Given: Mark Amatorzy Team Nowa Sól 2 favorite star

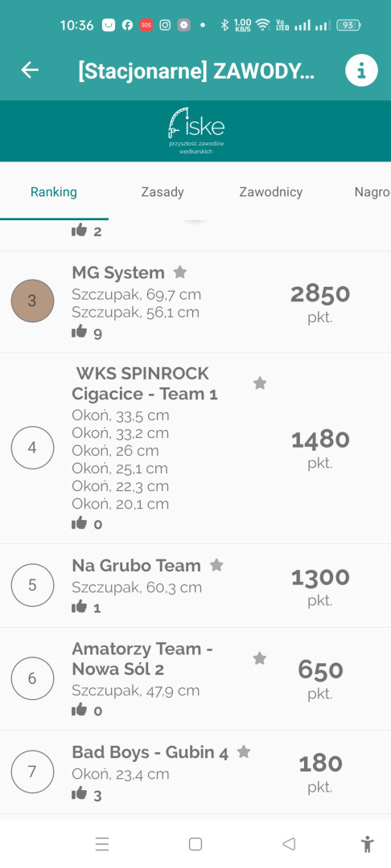Looking at the screenshot, I should click(260, 658).
